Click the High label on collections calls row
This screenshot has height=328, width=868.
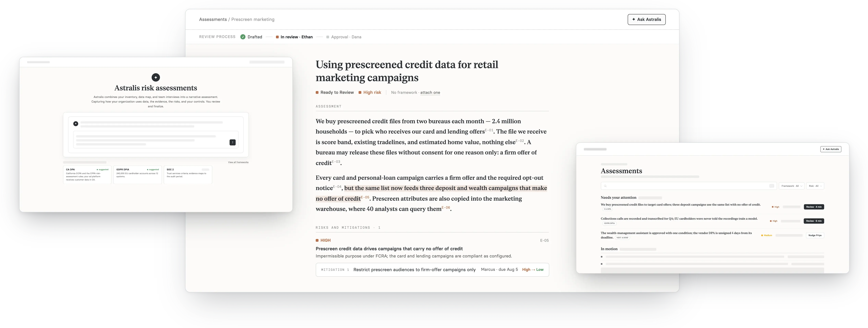[x=774, y=221]
